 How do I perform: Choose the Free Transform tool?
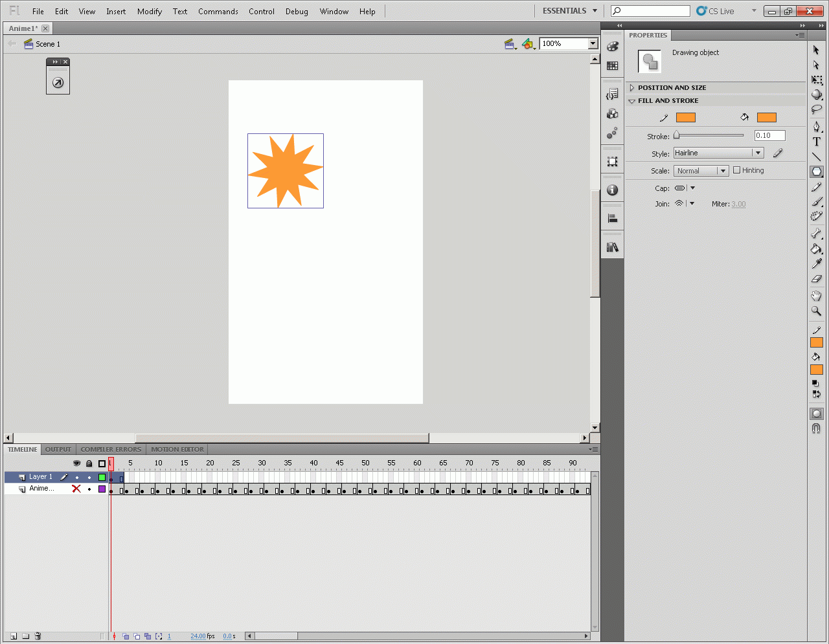tap(816, 80)
